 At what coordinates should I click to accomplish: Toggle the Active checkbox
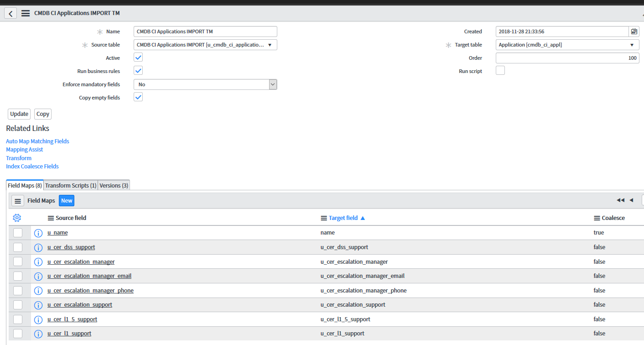click(x=138, y=57)
